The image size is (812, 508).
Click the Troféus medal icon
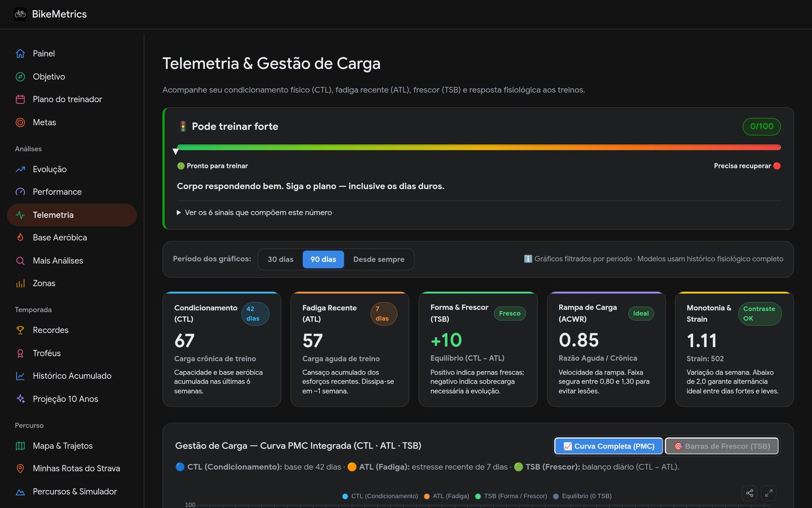click(20, 353)
